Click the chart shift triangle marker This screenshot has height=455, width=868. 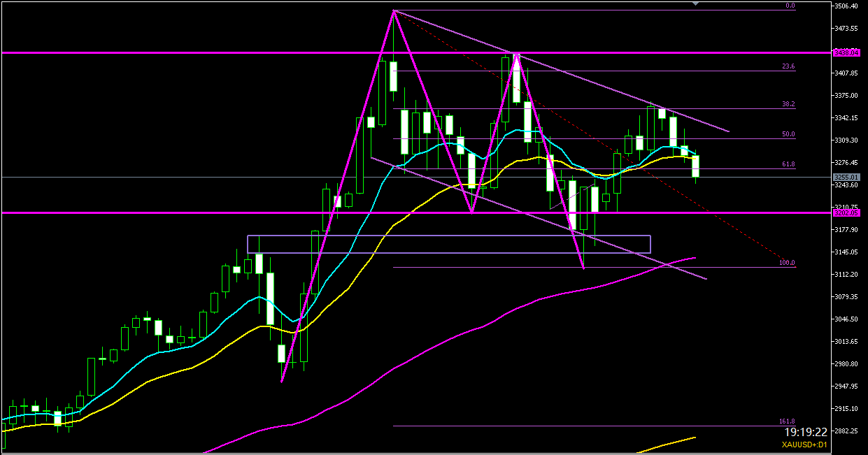tap(695, 3)
